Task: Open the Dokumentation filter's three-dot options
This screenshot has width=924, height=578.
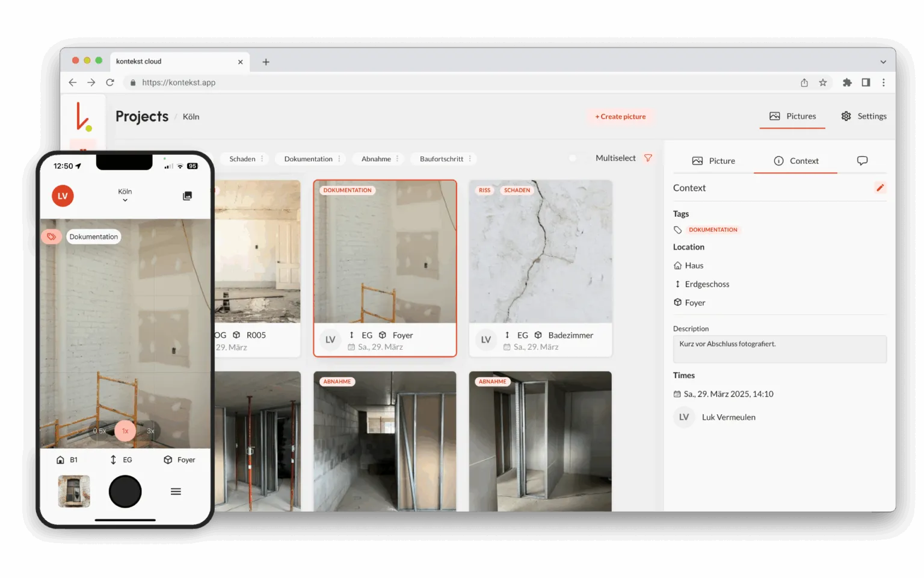Action: 339,158
